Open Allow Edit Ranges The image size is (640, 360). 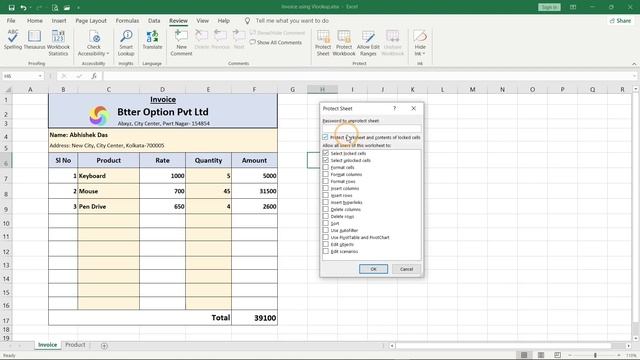368,42
